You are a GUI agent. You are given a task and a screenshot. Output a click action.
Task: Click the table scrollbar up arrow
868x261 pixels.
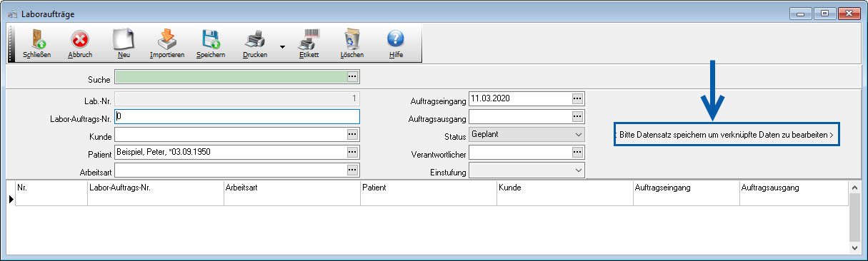coord(854,187)
